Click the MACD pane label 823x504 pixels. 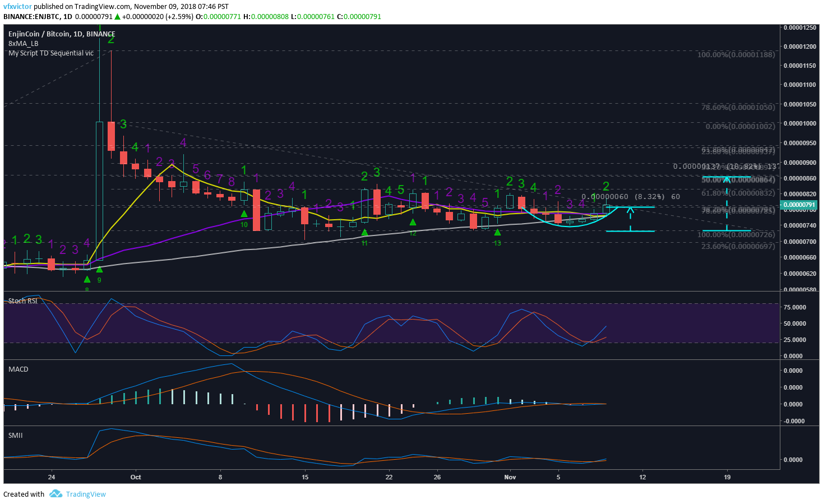(19, 369)
